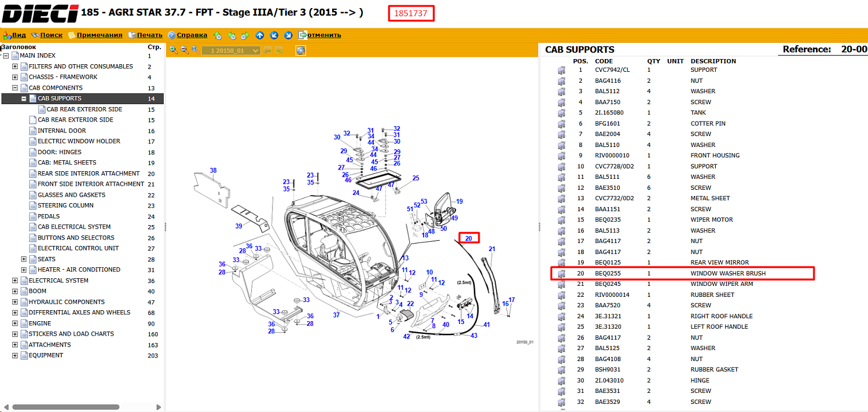
Task: Click the cart icon for RIV0000010 FRONT HOUSING
Action: (561, 156)
